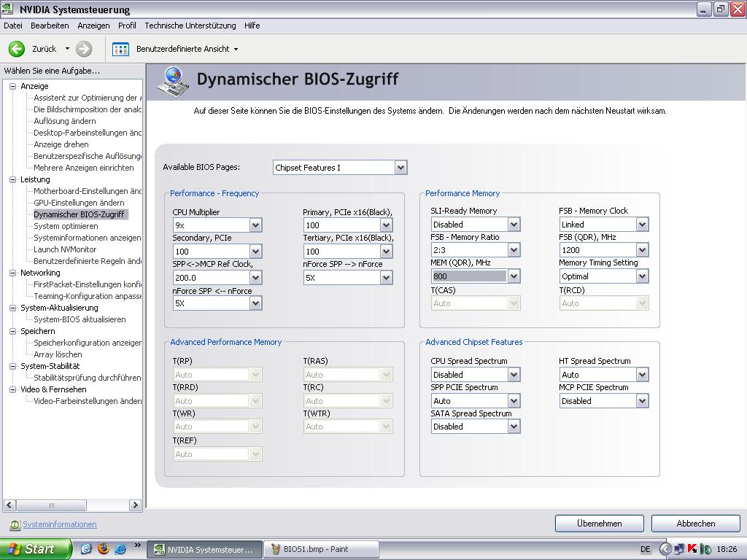Open nForce SPP --> nForce dropdown
Screen dimensions: 747x560
click(387, 278)
